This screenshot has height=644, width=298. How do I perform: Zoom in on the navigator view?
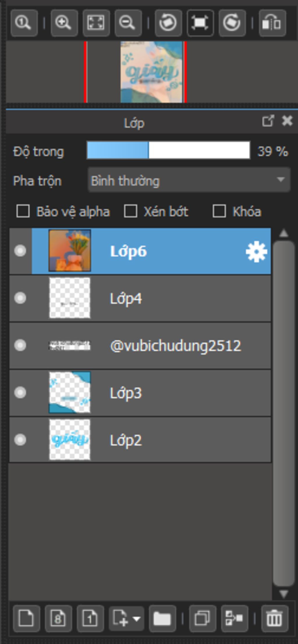(x=64, y=23)
